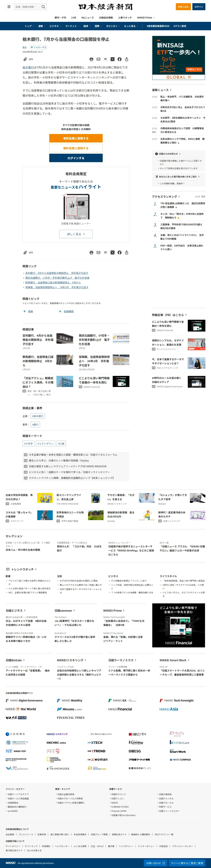Expand the ビジネス navigation dropdown
Screen dimensions: 211x868
point(55,26)
